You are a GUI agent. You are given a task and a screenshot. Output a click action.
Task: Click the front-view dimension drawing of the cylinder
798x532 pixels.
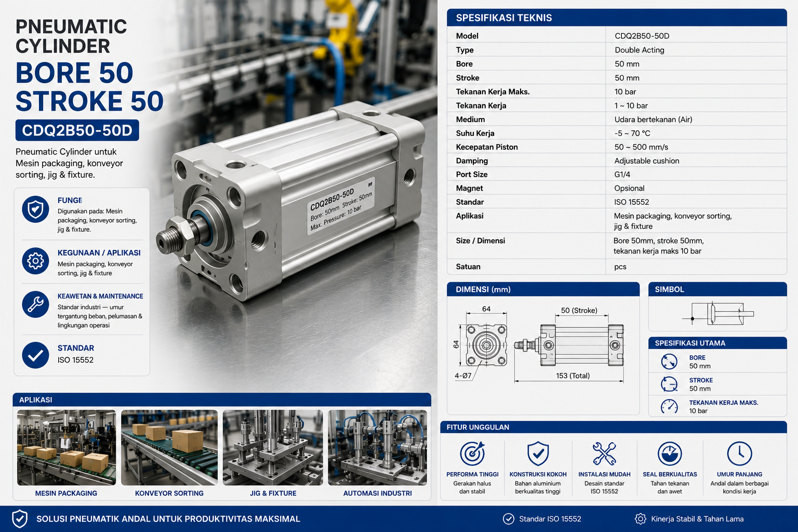tap(486, 345)
